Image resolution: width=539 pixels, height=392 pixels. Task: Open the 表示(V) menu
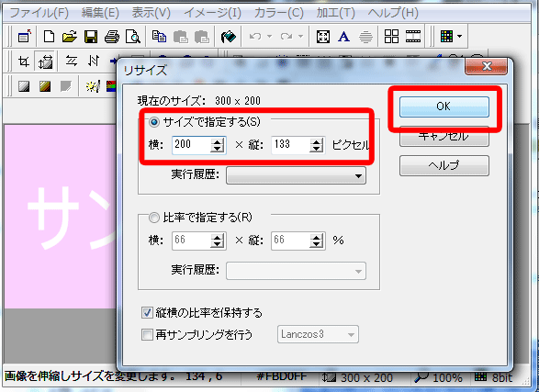coord(152,13)
